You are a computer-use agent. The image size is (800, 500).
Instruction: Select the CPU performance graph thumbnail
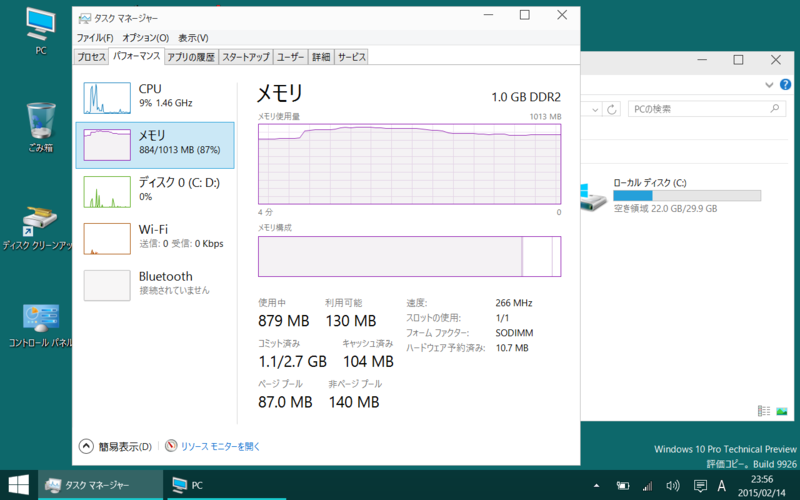point(107,98)
